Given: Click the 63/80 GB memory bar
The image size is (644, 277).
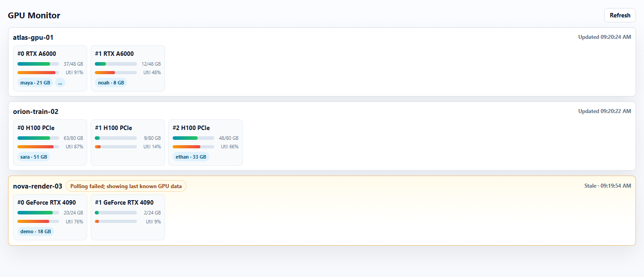Looking at the screenshot, I should coord(38,138).
